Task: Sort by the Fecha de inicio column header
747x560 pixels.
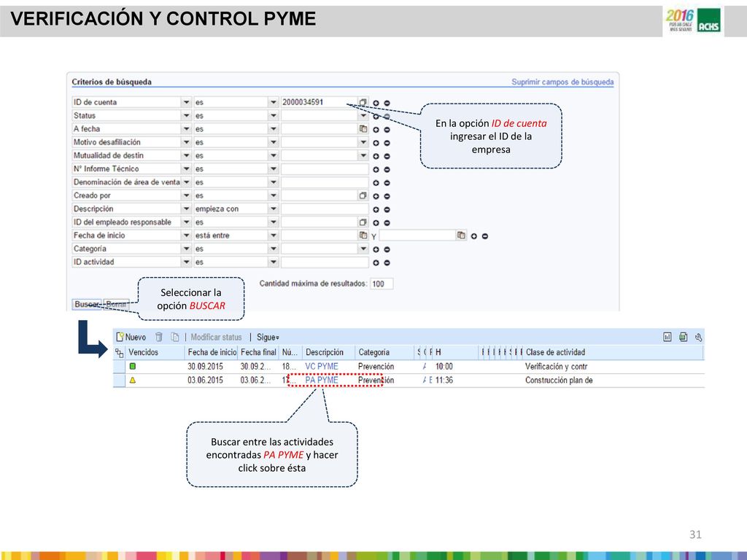Action: (212, 352)
